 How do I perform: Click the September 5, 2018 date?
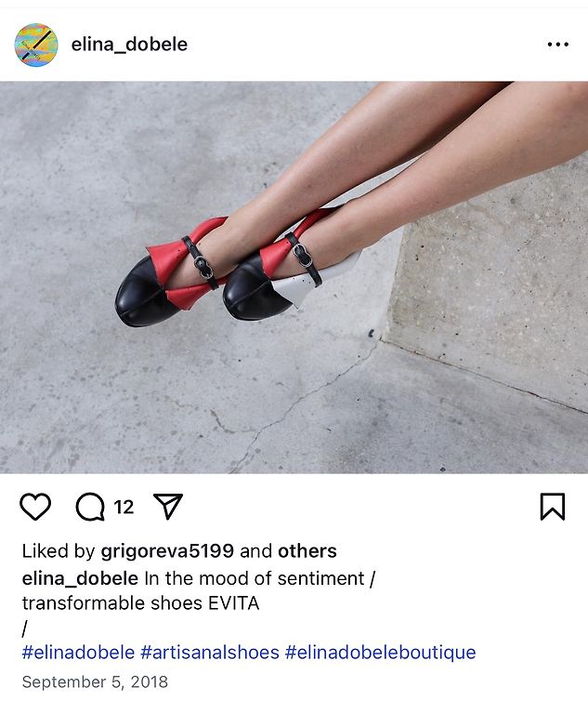95,681
